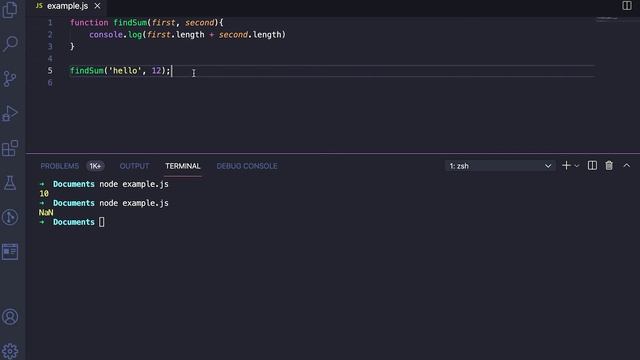Open the Accounts menu

pyautogui.click(x=10, y=317)
